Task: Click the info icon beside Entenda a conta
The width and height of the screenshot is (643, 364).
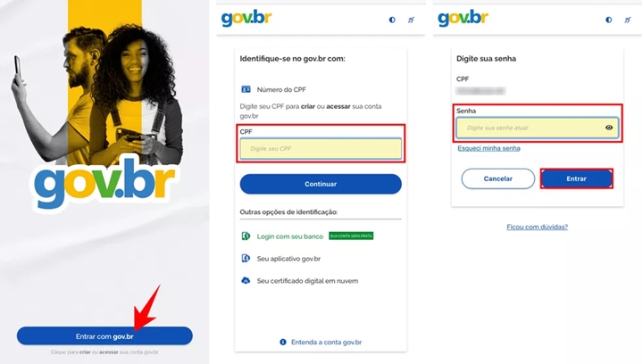Action: (283, 342)
